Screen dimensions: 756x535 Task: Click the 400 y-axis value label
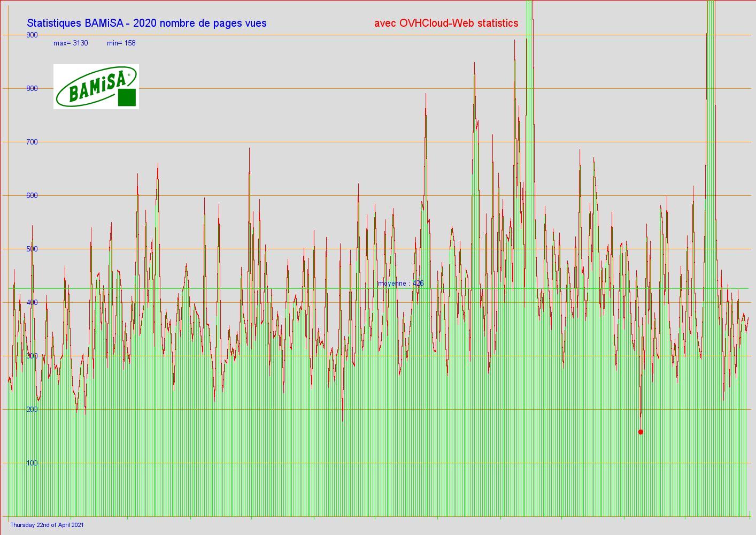(32, 302)
